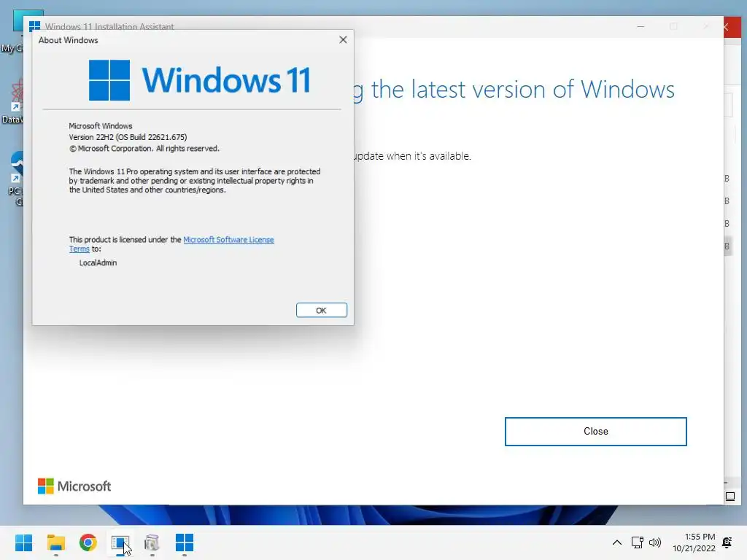This screenshot has height=560, width=747.
Task: Minimize Windows 11 Installation Assistant window
Action: (640, 27)
